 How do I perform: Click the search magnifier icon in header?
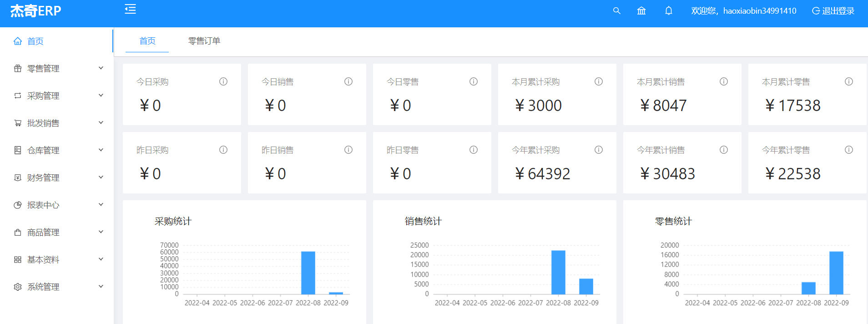[x=616, y=10]
